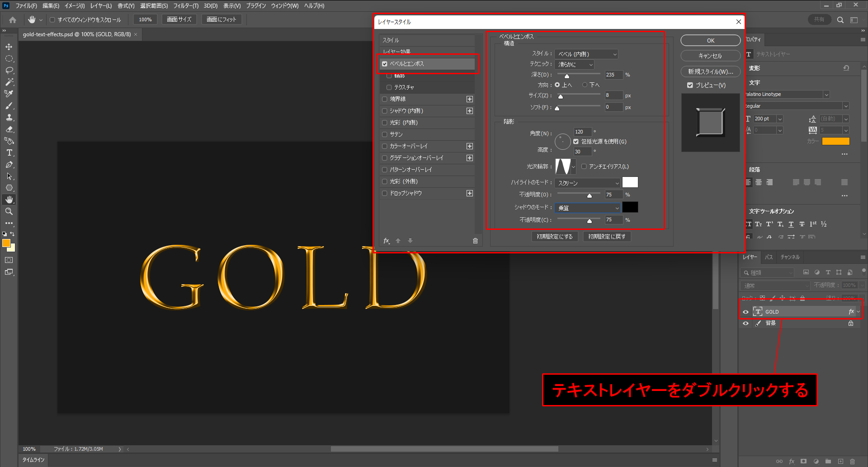Hide the GOLD text layer
Image resolution: width=868 pixels, height=467 pixels.
[x=746, y=312]
